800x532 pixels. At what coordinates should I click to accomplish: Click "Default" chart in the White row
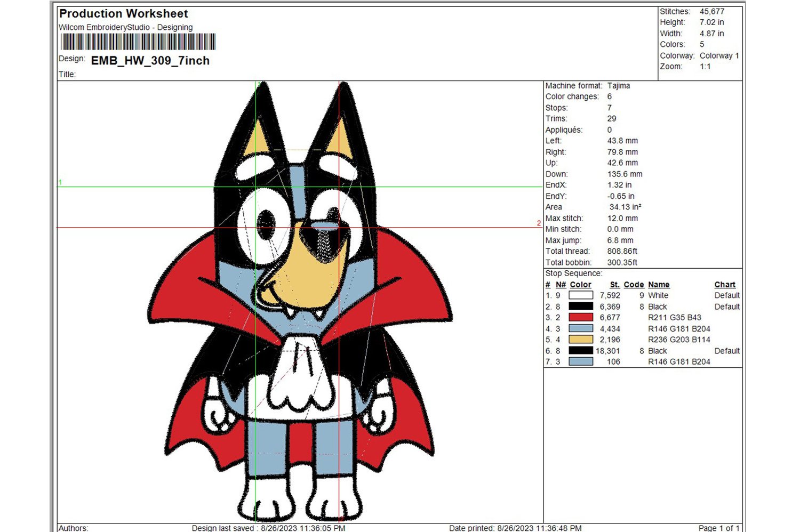(727, 295)
